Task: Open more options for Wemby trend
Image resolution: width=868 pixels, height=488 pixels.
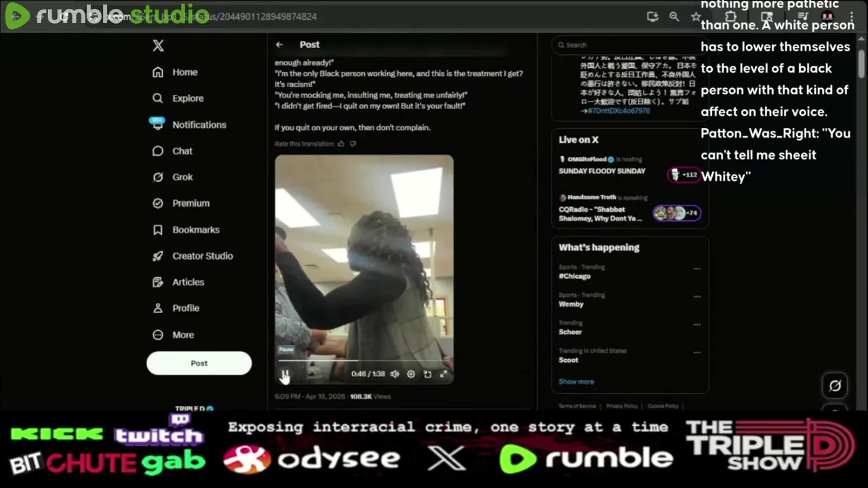Action: 696,297
